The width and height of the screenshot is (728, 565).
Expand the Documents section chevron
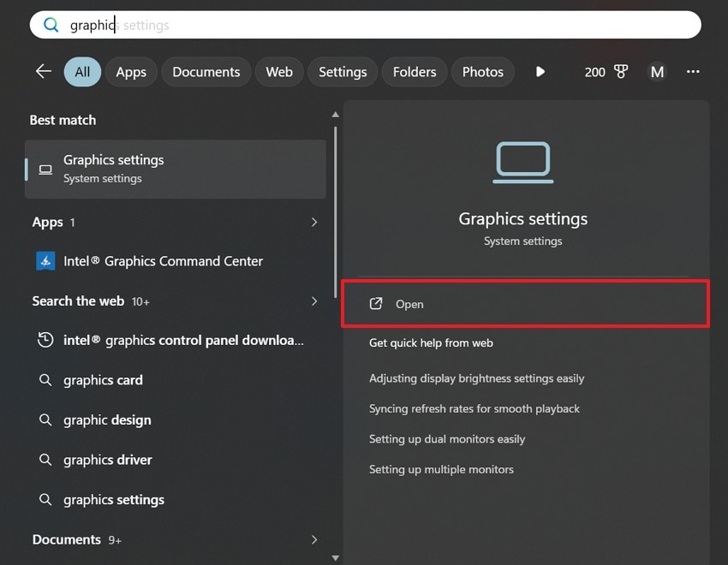[314, 539]
